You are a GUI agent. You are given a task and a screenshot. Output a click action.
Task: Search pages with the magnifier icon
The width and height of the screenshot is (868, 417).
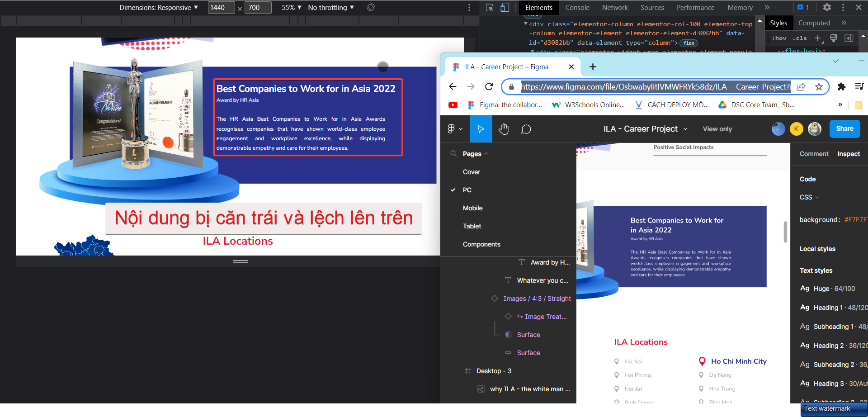pyautogui.click(x=453, y=154)
